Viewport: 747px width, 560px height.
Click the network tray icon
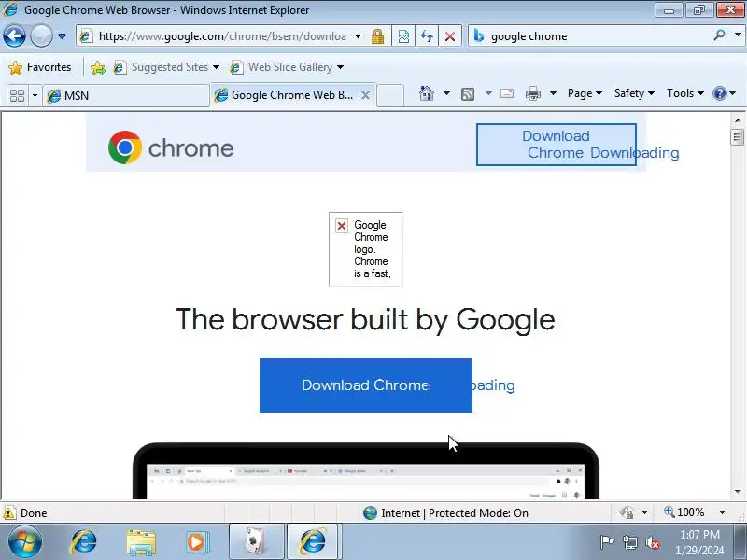(x=629, y=542)
